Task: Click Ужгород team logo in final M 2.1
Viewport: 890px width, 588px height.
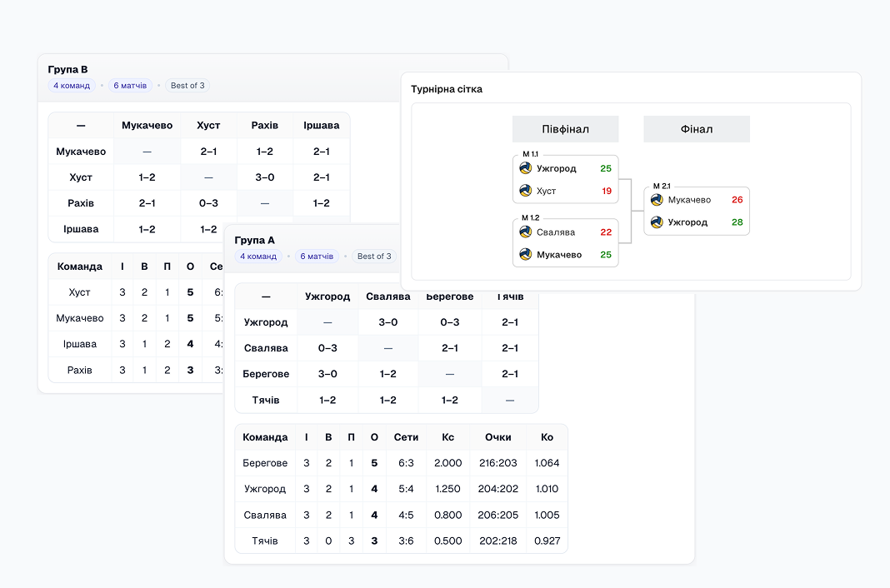Action: coord(657,222)
